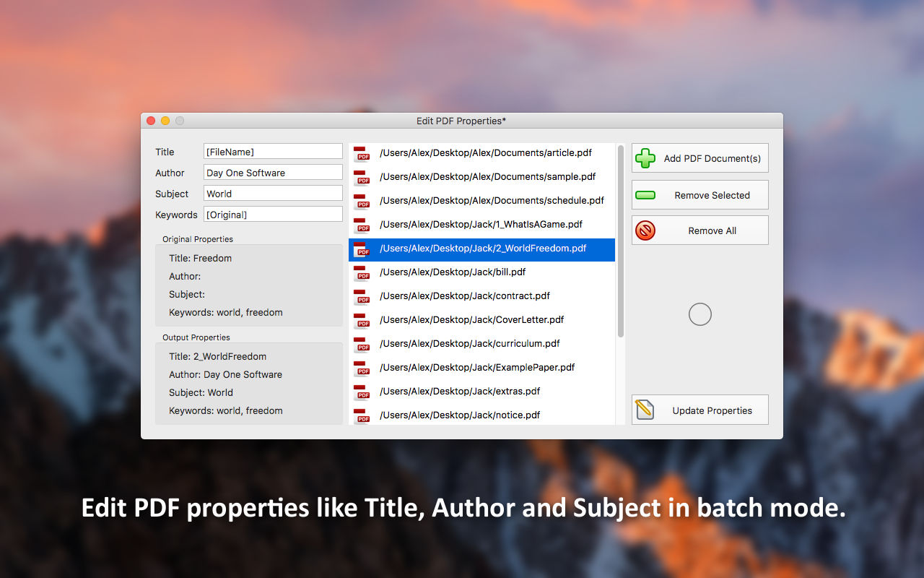Choose the Jack/1_WhatIsAGame.pdf entry
The height and width of the screenshot is (578, 924).
click(481, 225)
